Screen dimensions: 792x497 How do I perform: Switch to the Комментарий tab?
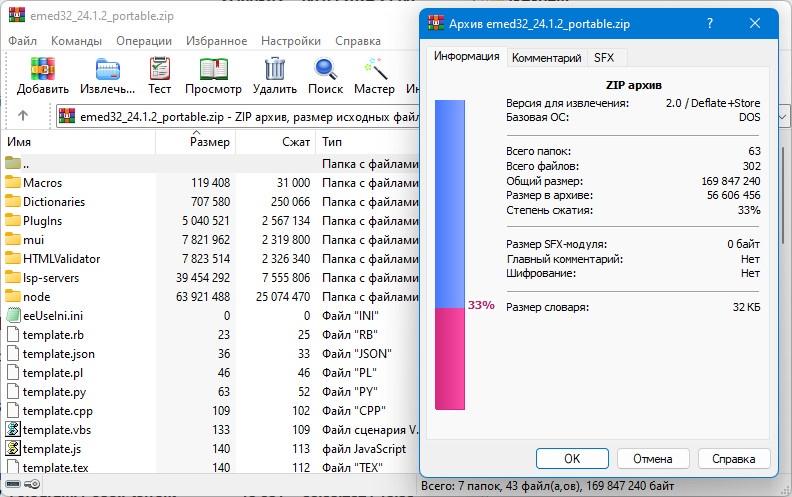click(547, 58)
